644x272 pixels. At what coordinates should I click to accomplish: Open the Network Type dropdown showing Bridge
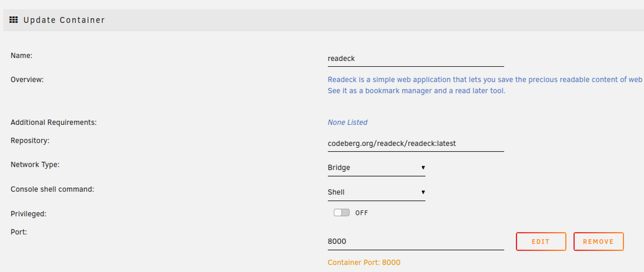[x=376, y=168]
